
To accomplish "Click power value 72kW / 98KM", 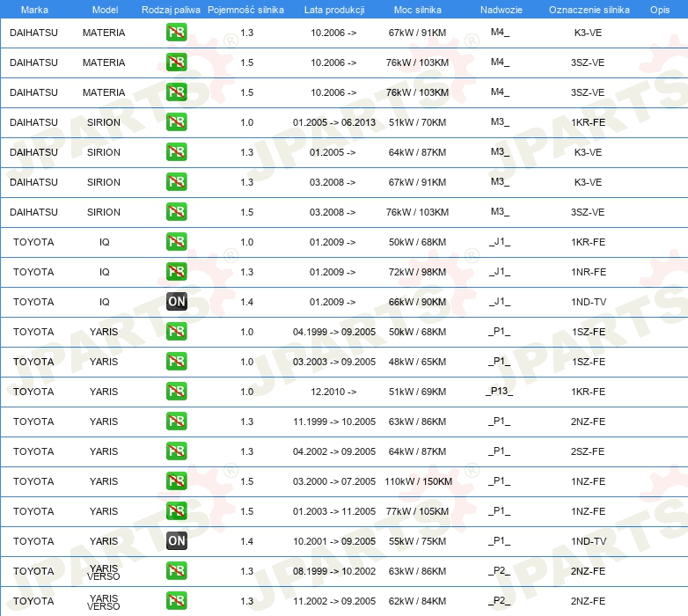I will tap(417, 272).
